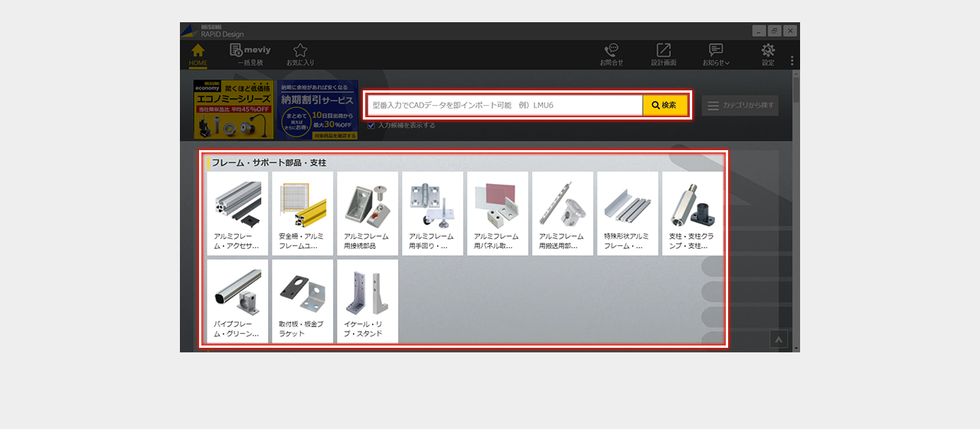Click the scroll-to-top arrow button
The height and width of the screenshot is (429, 980).
(x=779, y=339)
